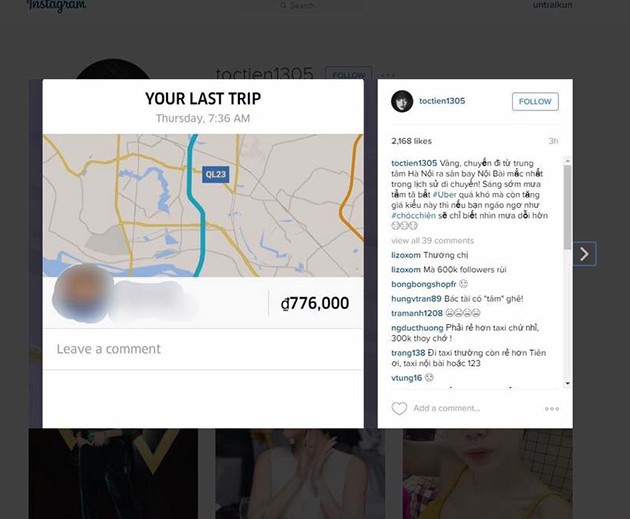Go to next post with right chevron
630x519 pixels.
[x=585, y=254]
